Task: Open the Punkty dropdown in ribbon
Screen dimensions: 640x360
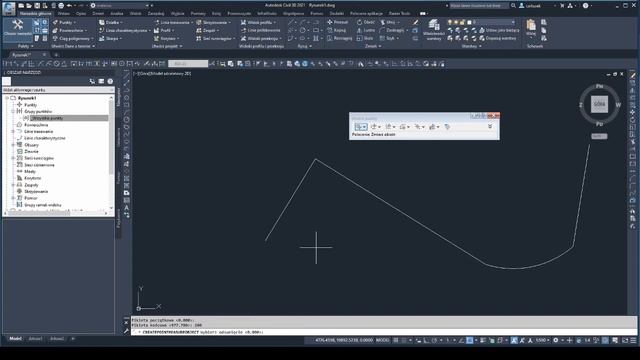Action: [x=64, y=22]
